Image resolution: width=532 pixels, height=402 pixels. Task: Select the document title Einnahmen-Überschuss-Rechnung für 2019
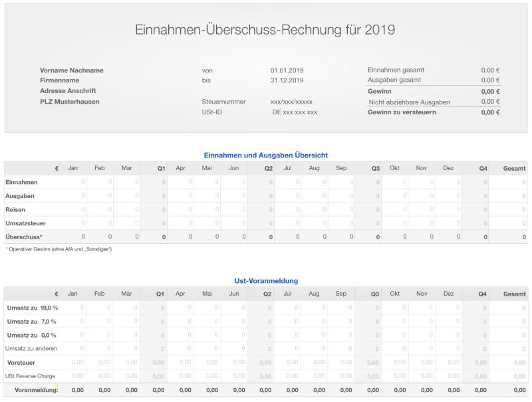click(x=266, y=29)
